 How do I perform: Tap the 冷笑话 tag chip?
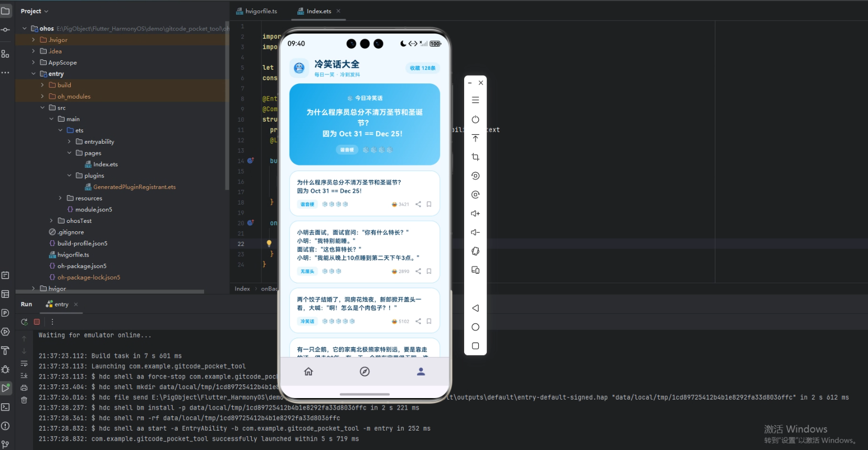click(307, 322)
